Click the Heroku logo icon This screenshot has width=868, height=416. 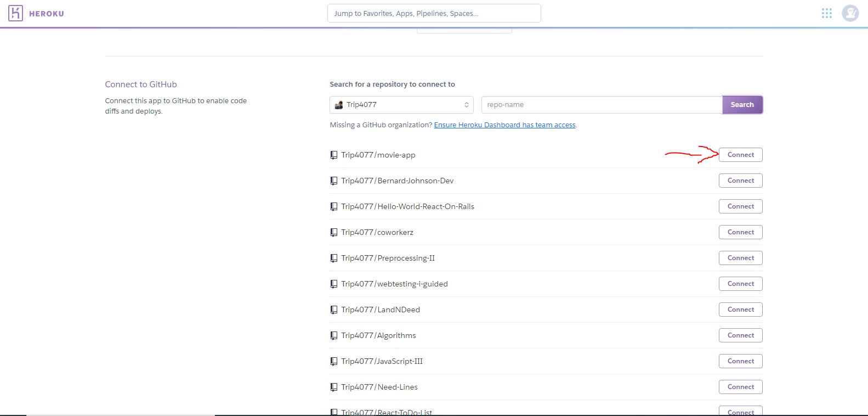coord(16,13)
